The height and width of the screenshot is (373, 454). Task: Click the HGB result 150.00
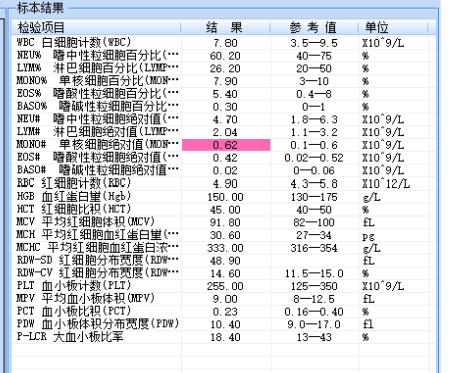point(225,197)
